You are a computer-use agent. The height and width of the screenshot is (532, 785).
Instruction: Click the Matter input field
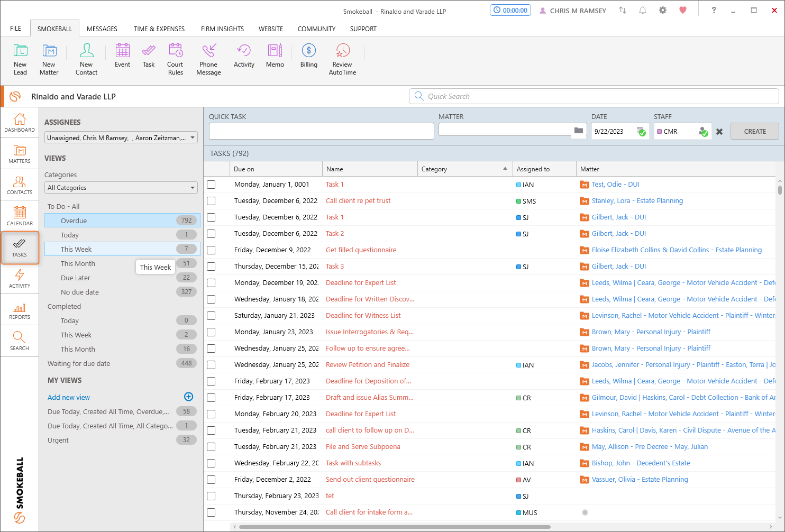[x=505, y=130]
